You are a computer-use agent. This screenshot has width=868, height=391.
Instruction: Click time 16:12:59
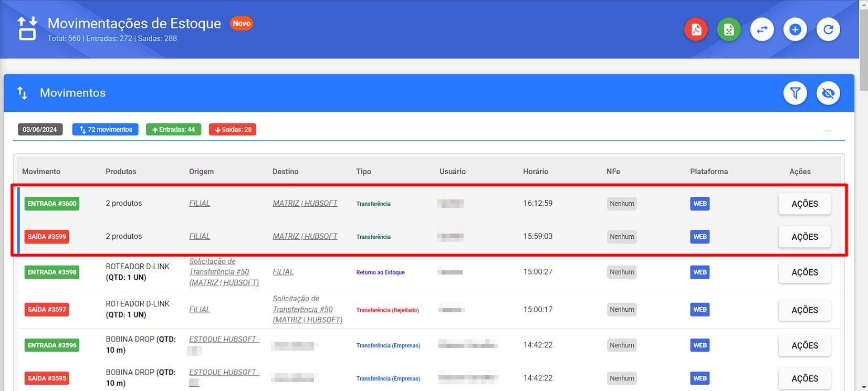tap(538, 203)
